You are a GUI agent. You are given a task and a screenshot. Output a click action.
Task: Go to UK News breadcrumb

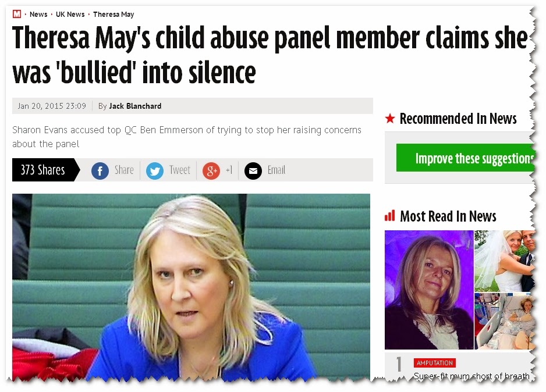pos(70,15)
